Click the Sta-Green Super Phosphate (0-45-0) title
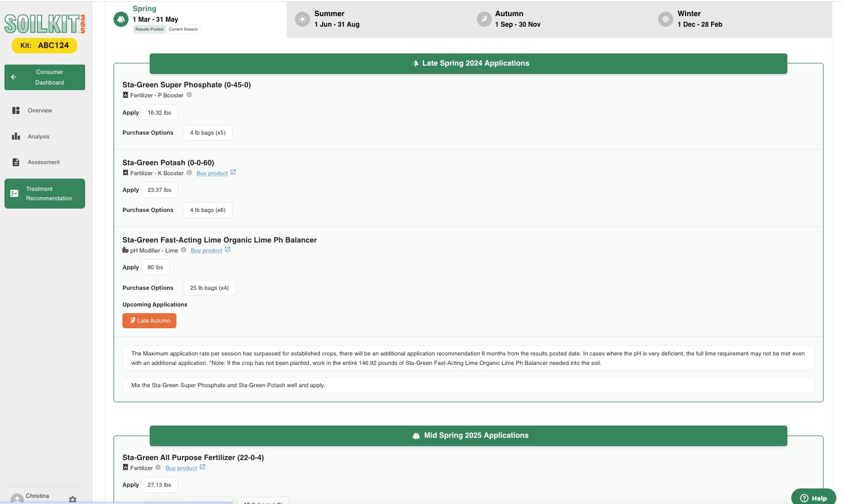Image resolution: width=843 pixels, height=504 pixels. point(186,85)
